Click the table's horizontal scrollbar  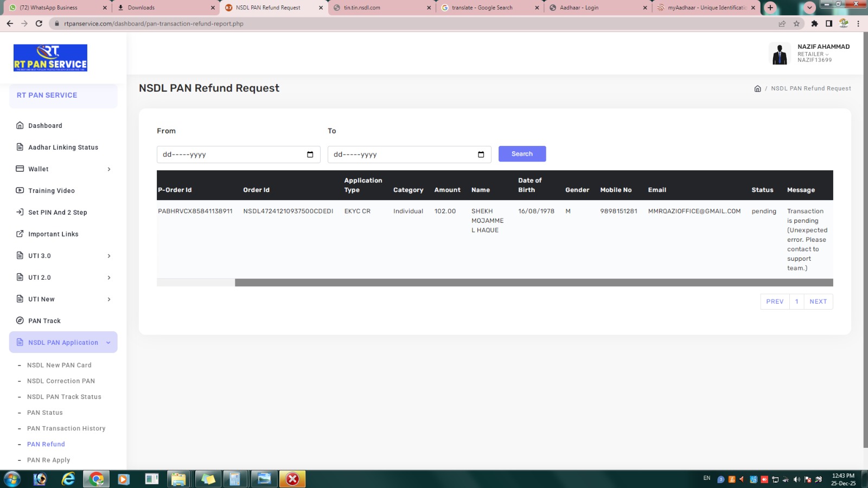(533, 282)
